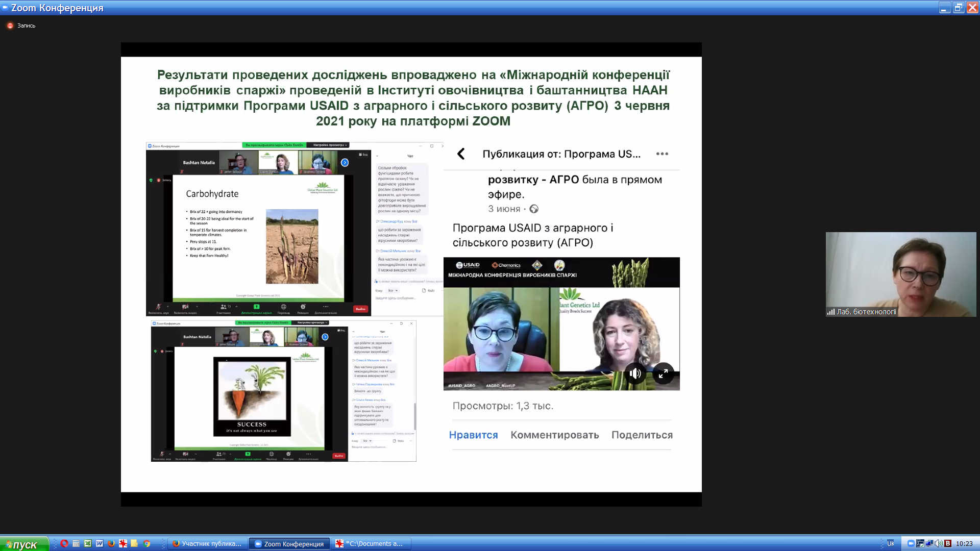This screenshot has height=551, width=980.
Task: Click Нравится under the shared post
Action: click(473, 435)
